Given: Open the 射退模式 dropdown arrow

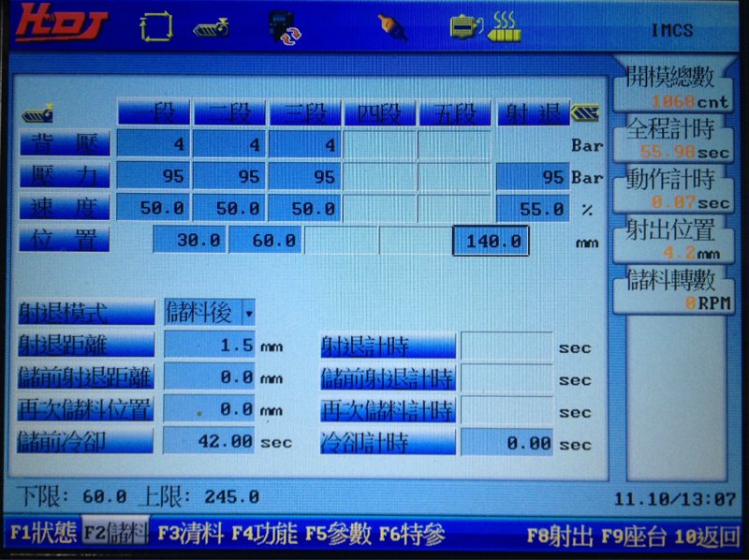Looking at the screenshot, I should pyautogui.click(x=249, y=313).
